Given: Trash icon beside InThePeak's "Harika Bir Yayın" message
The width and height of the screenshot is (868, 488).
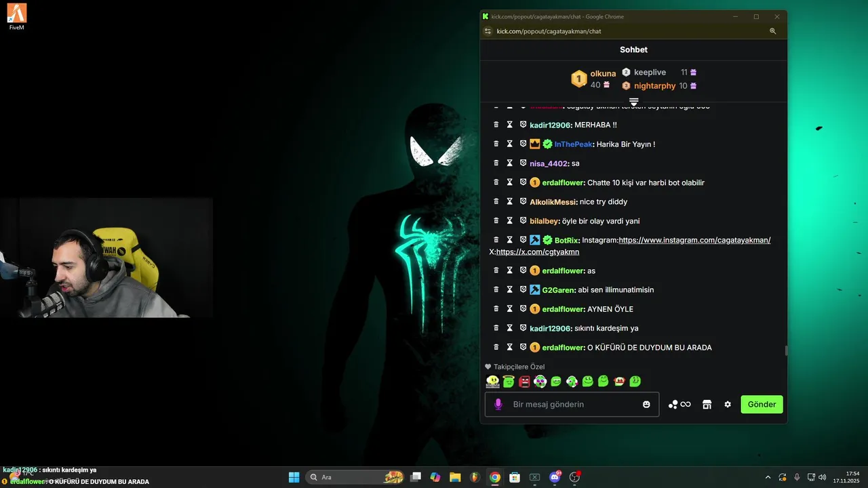Looking at the screenshot, I should pos(496,144).
